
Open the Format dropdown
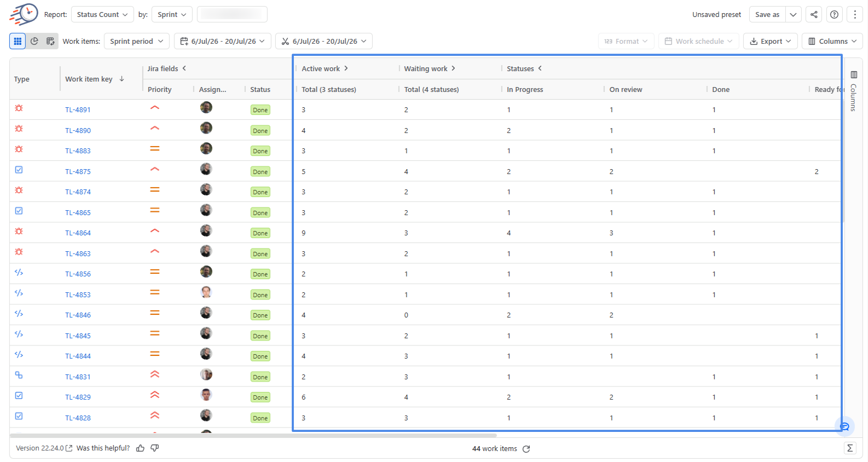(x=626, y=41)
